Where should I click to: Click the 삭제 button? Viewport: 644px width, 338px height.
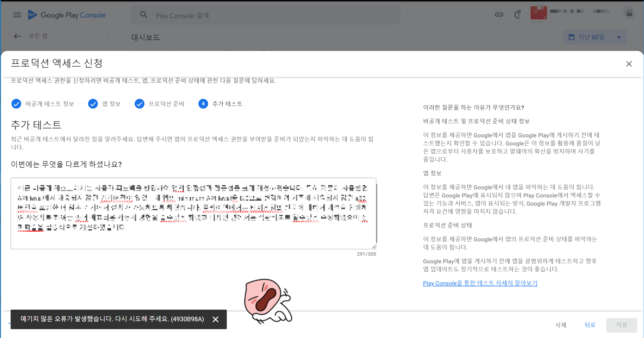560,325
